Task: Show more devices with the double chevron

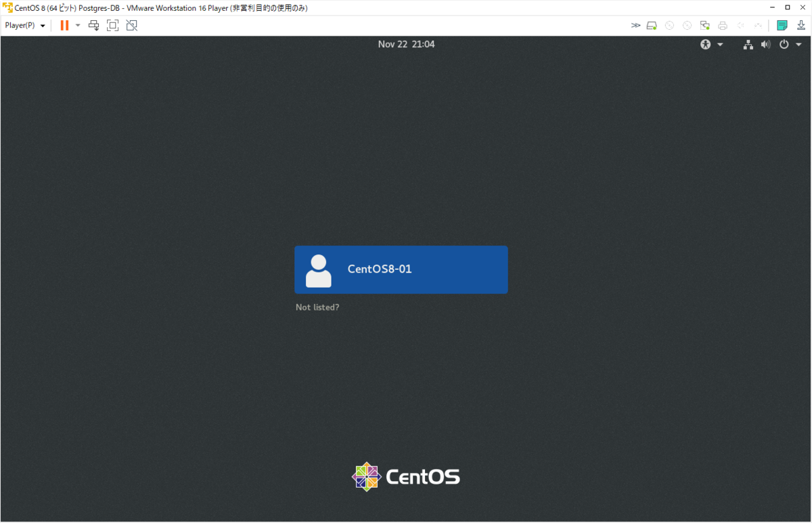Action: 635,26
